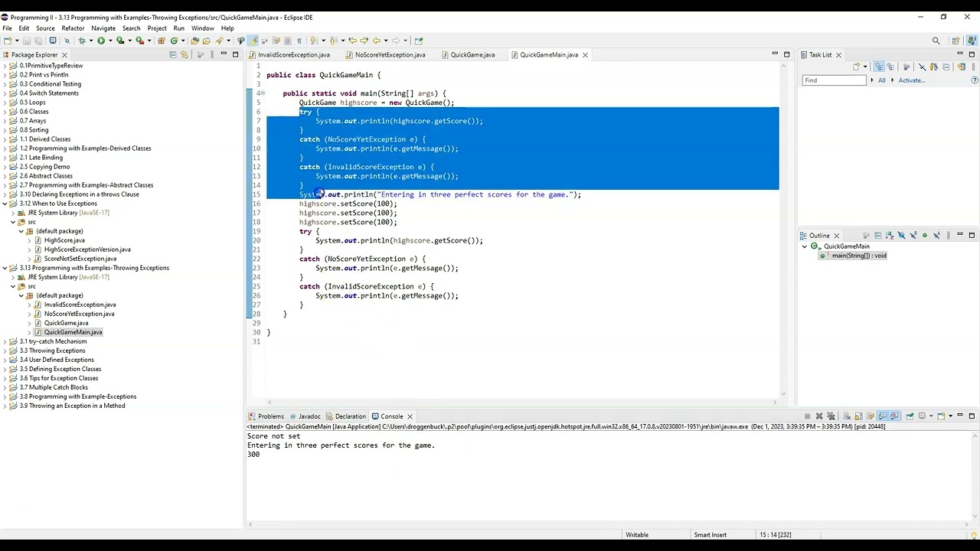This screenshot has height=551, width=980.
Task: Expand the QuickGame.java tree node
Action: 29,323
